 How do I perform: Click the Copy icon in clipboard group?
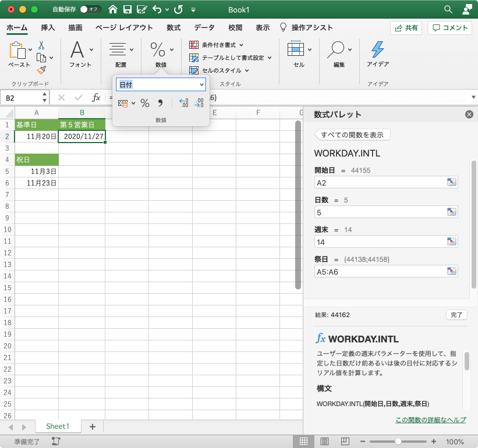41,58
